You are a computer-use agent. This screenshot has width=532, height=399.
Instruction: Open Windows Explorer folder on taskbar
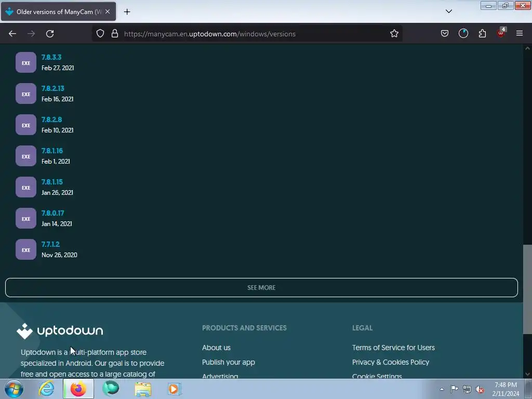click(x=143, y=389)
